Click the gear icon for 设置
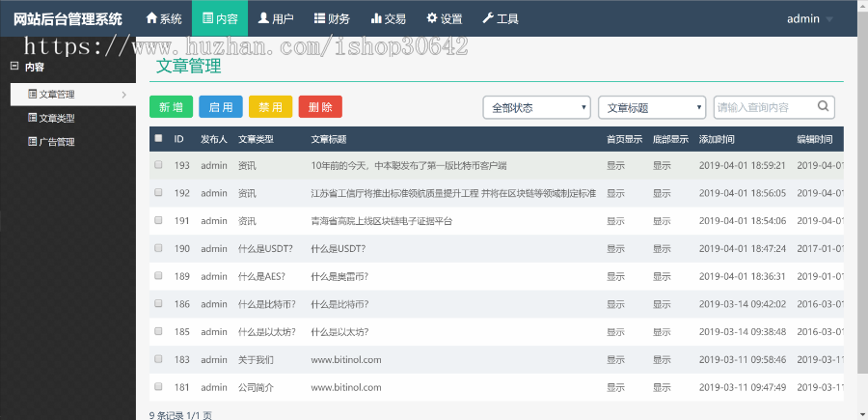Image resolution: width=868 pixels, height=420 pixels. click(x=431, y=18)
